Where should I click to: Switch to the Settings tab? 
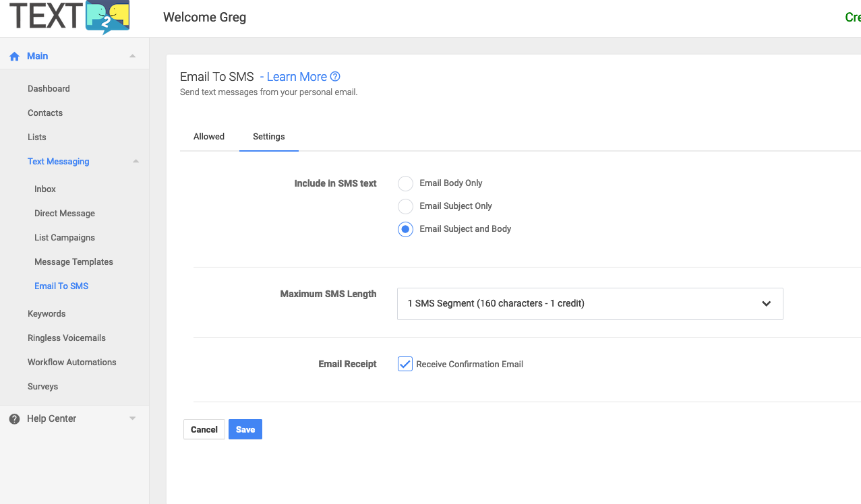[269, 137]
